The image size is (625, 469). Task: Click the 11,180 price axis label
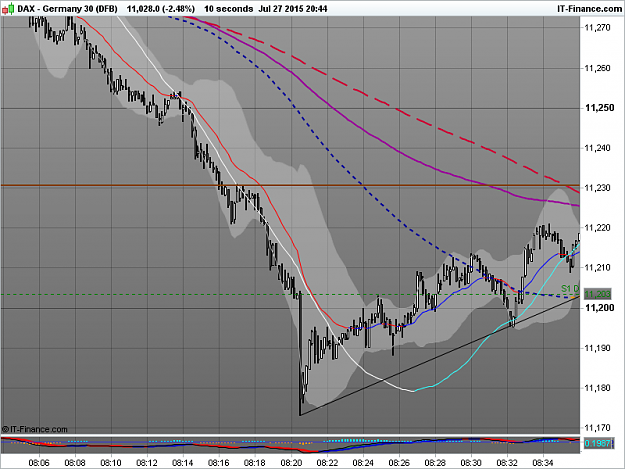click(x=597, y=388)
